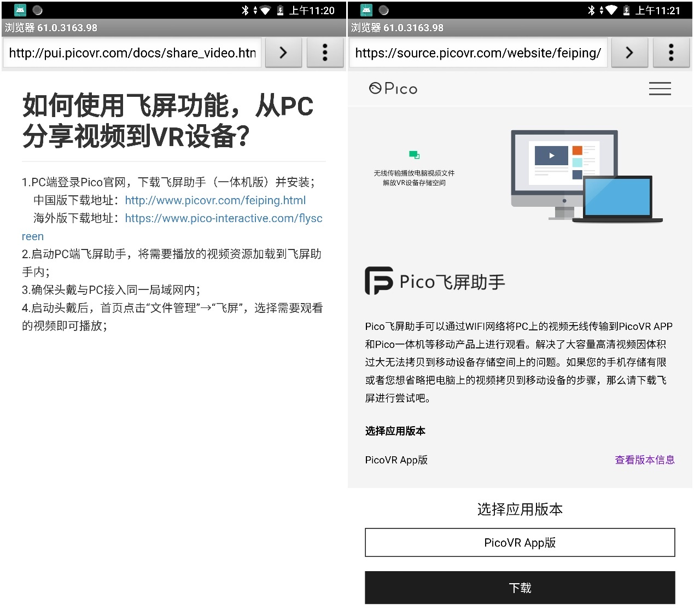Tap the battery icon in right status bar
Screen dimensions: 694x616
point(626,10)
